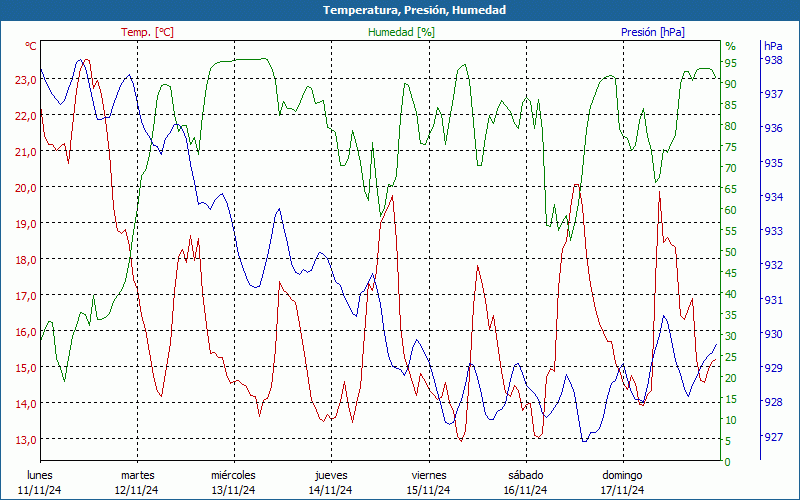The width and height of the screenshot is (800, 500).
Task: Click the '938' pressure axis value
Action: pos(773,60)
